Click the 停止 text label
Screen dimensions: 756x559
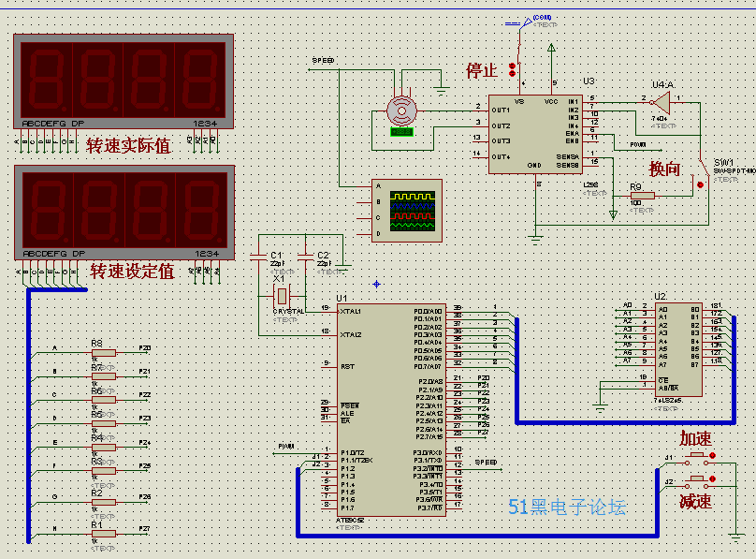(481, 70)
